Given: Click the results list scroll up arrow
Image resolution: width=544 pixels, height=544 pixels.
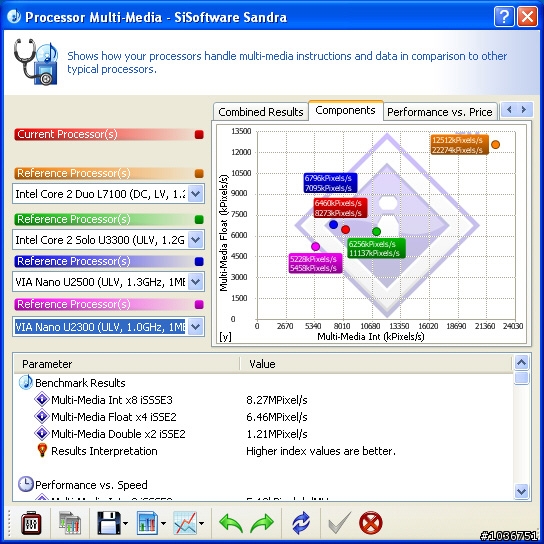Looking at the screenshot, I should pyautogui.click(x=521, y=363).
